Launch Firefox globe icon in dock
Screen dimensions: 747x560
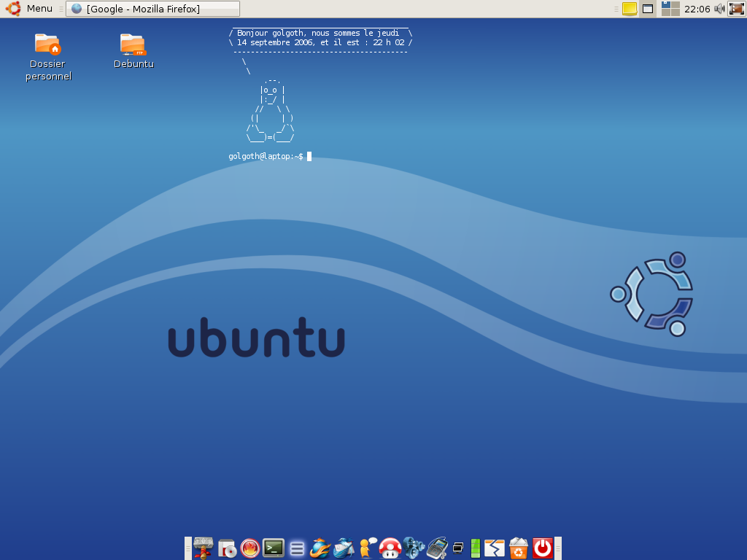[x=320, y=548]
